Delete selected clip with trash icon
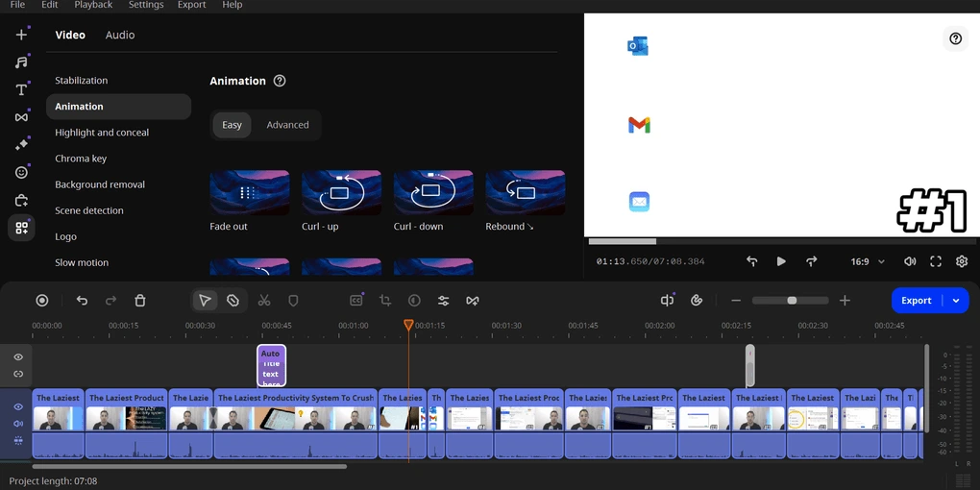This screenshot has height=490, width=980. 140,301
